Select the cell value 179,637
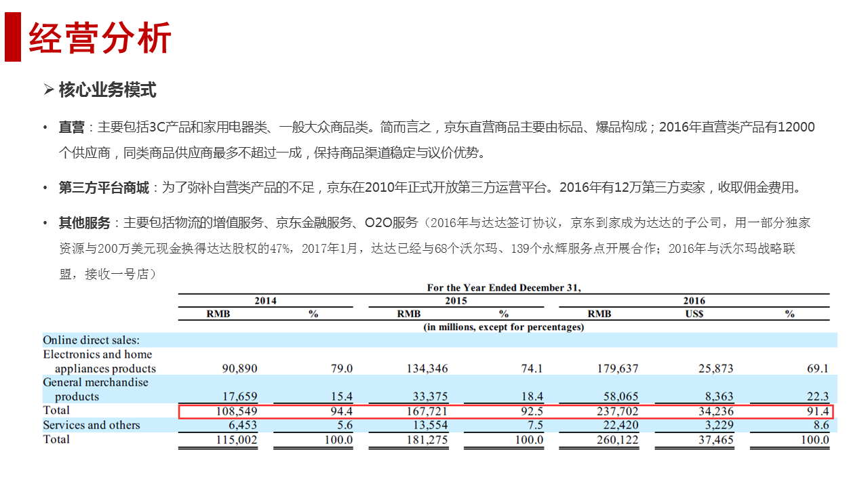 coord(618,369)
